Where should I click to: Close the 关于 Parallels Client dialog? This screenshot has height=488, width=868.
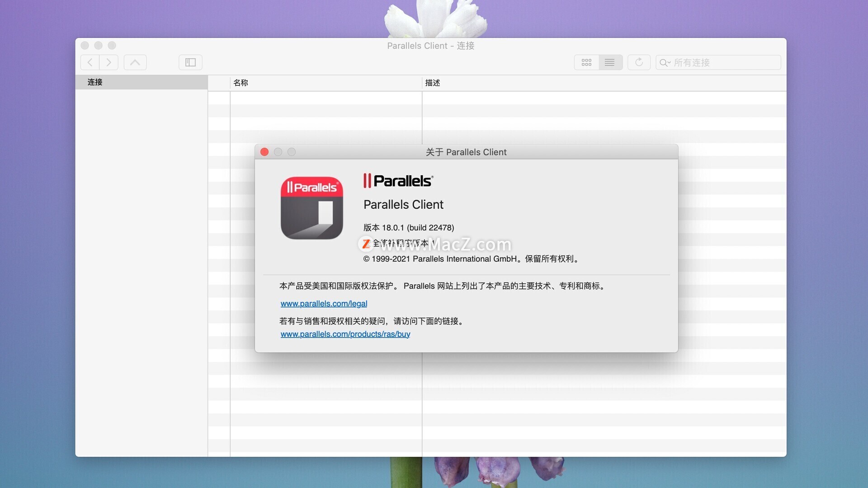[x=264, y=152]
